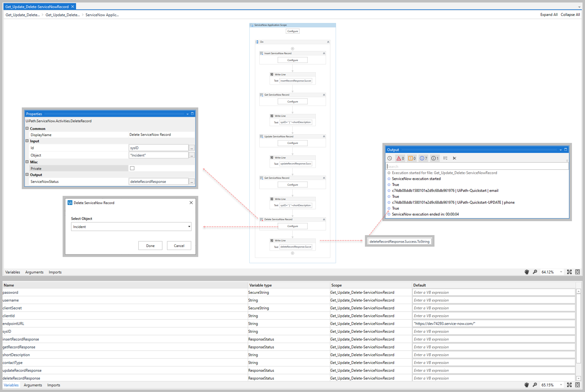Image resolution: width=585 pixels, height=392 pixels.
Task: Click Expand All in the designer
Action: (x=549, y=15)
